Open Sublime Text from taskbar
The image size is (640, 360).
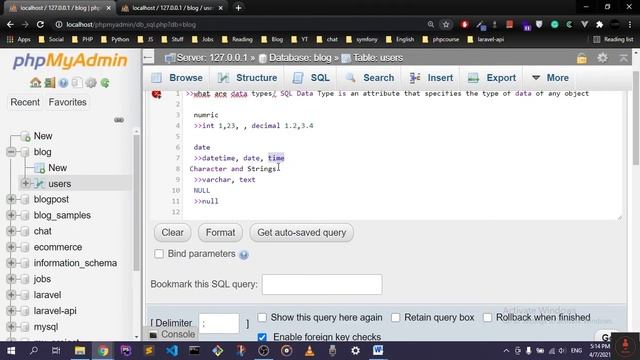(x=149, y=350)
